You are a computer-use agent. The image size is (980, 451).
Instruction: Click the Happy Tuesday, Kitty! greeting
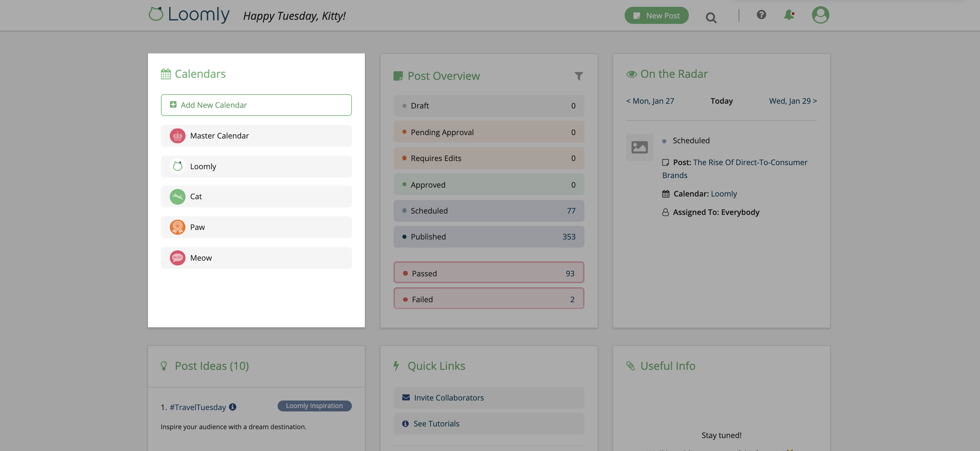click(294, 16)
